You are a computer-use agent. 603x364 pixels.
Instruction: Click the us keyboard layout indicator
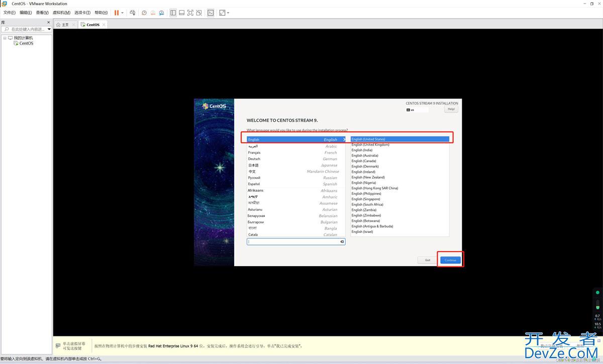(418, 109)
